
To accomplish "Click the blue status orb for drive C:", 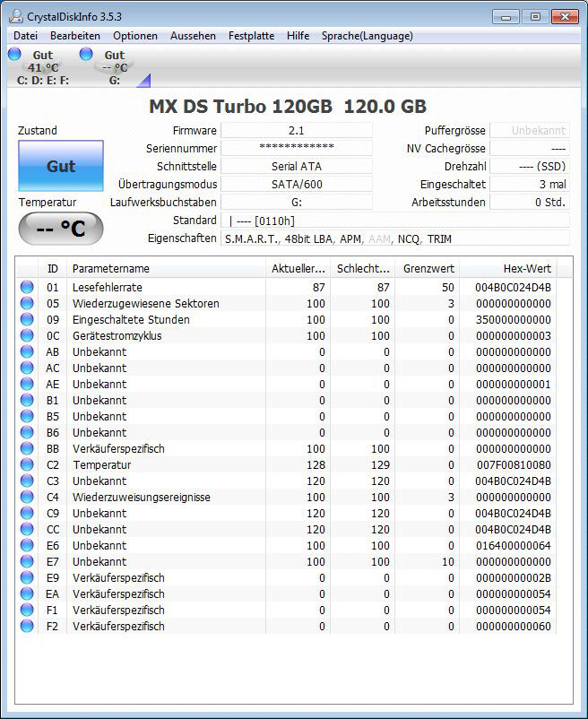I will tap(14, 54).
